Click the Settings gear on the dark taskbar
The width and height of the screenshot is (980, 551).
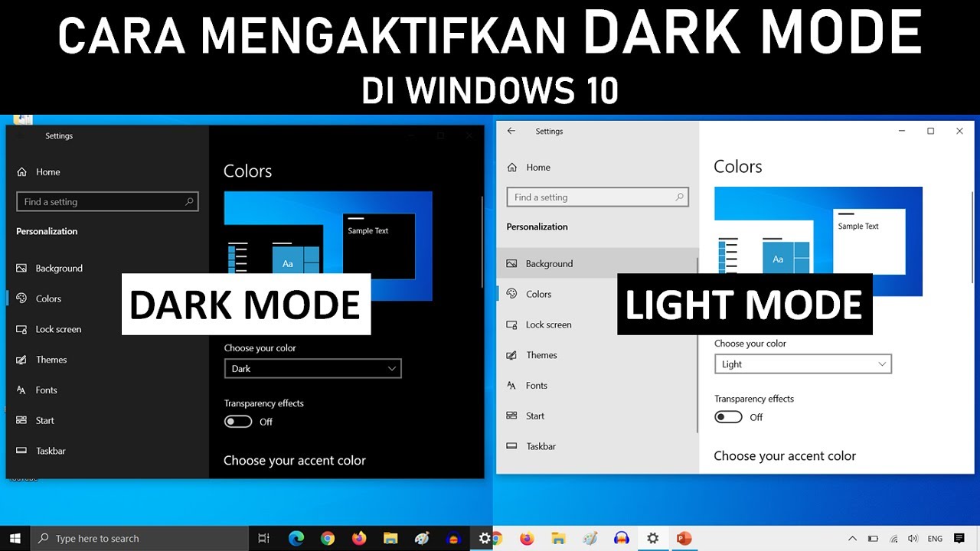[484, 539]
